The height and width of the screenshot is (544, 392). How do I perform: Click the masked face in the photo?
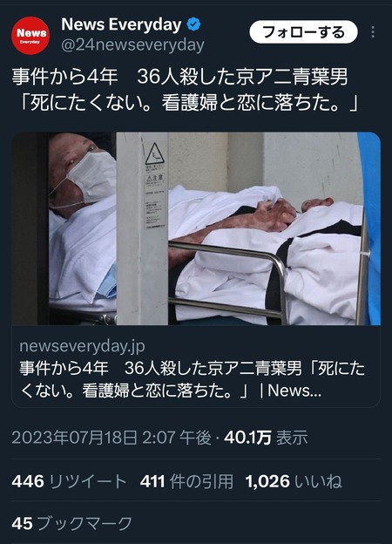point(82,173)
